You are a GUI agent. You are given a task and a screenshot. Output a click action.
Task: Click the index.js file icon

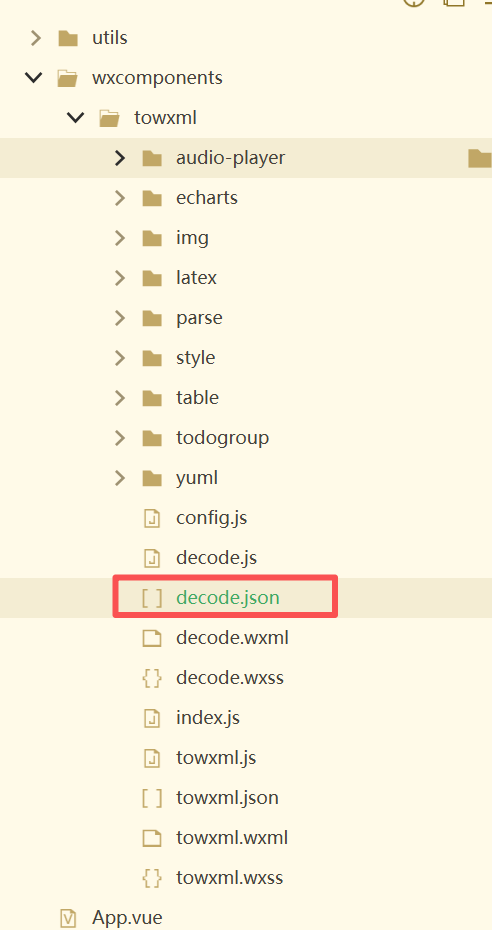[152, 718]
